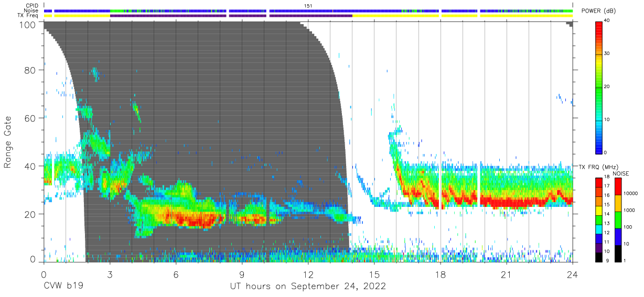This screenshot has height=297, width=644.
Task: Click the 60 tick on Range Gate axis
Action: [30, 118]
